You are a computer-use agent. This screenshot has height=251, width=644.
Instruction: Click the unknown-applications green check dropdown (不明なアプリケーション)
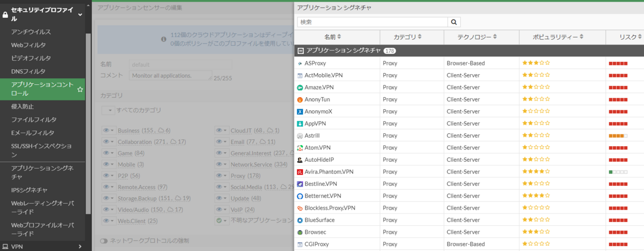point(221,221)
